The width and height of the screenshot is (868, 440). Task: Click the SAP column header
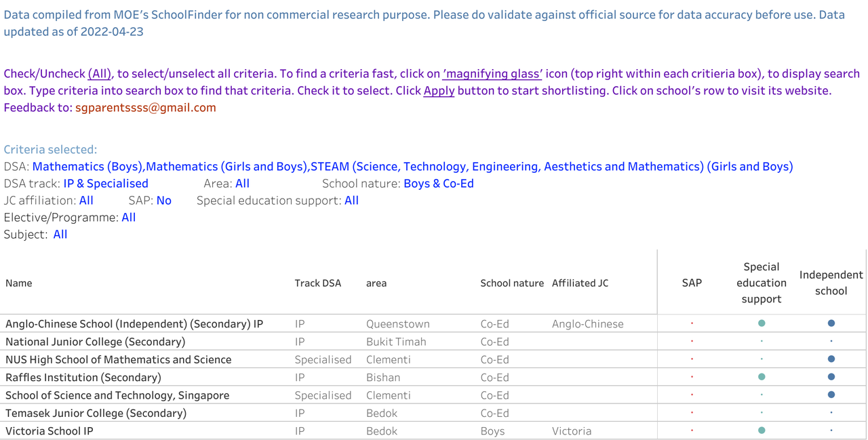[x=692, y=283]
